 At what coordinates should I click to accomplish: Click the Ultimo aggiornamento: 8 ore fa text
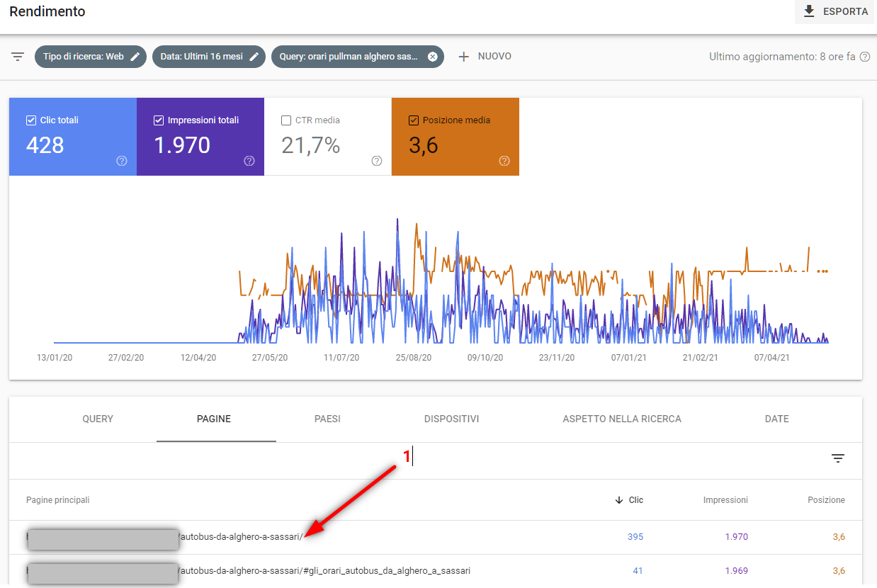(782, 57)
